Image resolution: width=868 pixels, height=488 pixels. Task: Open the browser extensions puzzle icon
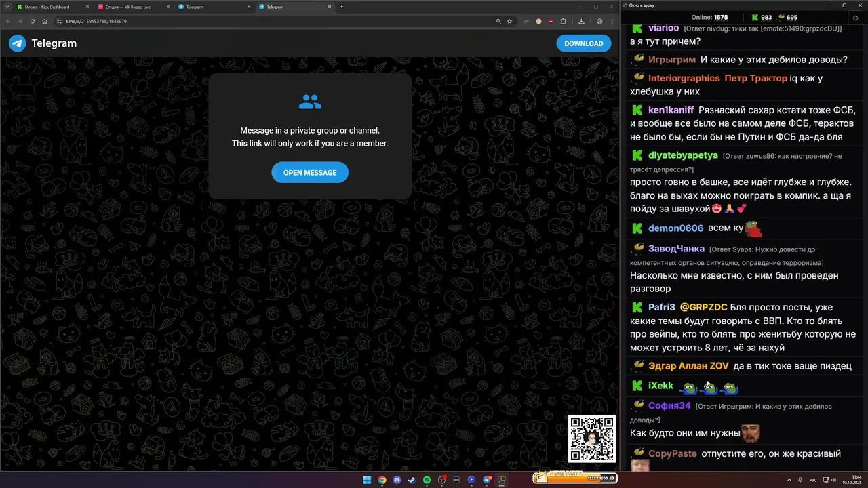pos(563,21)
